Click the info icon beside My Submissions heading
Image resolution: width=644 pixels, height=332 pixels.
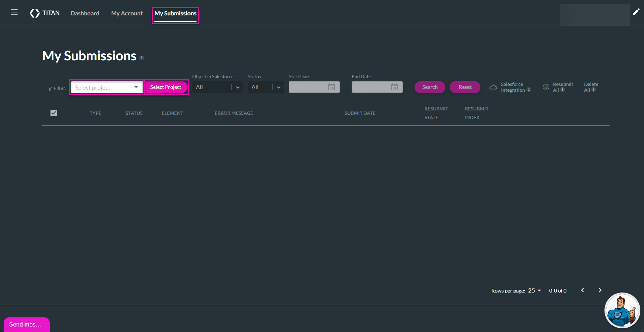142,58
